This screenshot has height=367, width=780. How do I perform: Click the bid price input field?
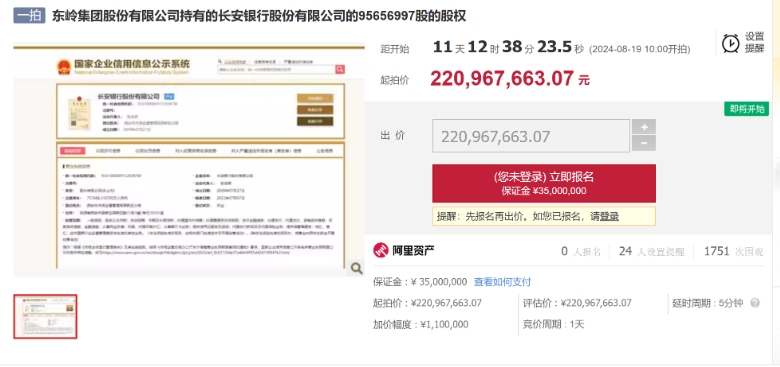point(531,136)
